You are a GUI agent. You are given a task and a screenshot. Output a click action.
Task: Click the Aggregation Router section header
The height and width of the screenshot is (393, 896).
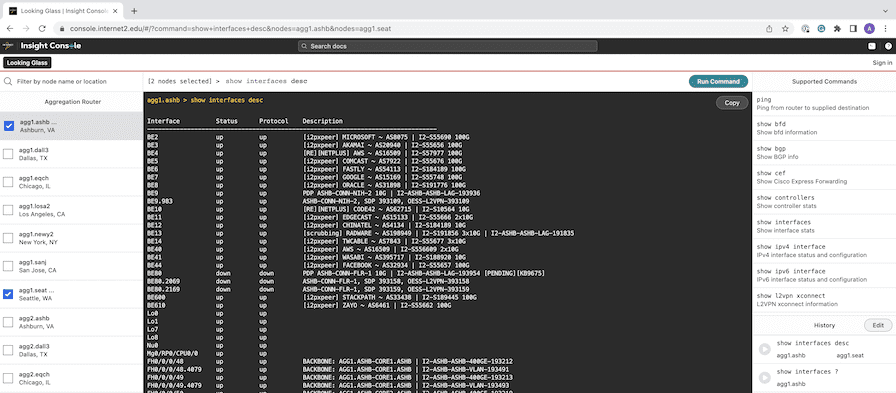click(73, 102)
